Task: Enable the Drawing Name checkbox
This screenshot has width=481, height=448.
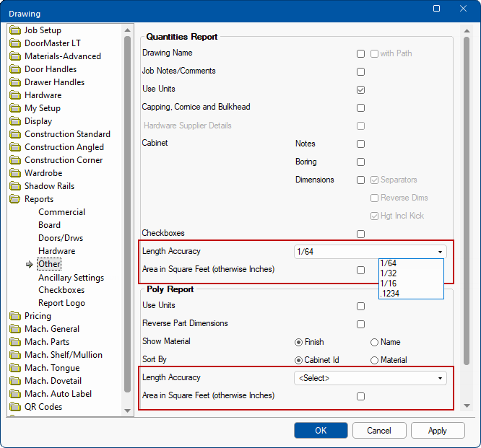Action: [360, 53]
